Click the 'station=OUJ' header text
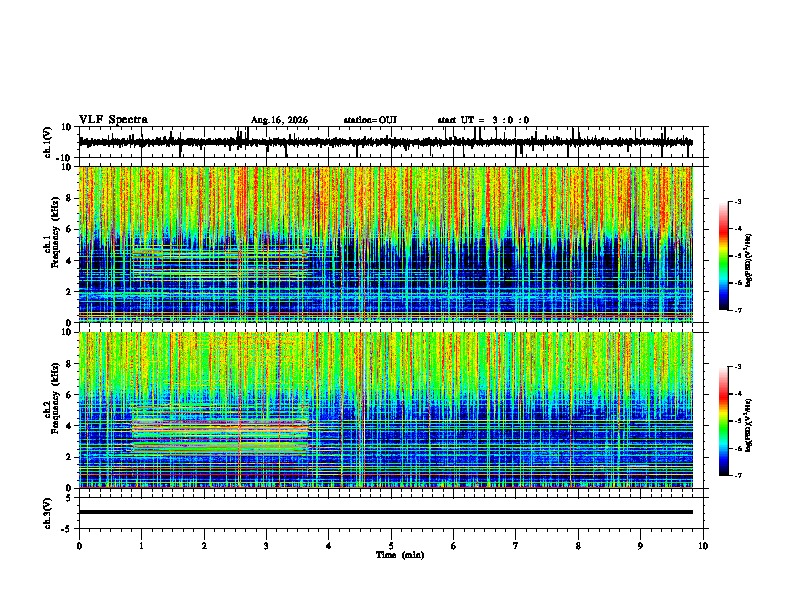Viewport: 792px width, 612px height. pos(370,120)
